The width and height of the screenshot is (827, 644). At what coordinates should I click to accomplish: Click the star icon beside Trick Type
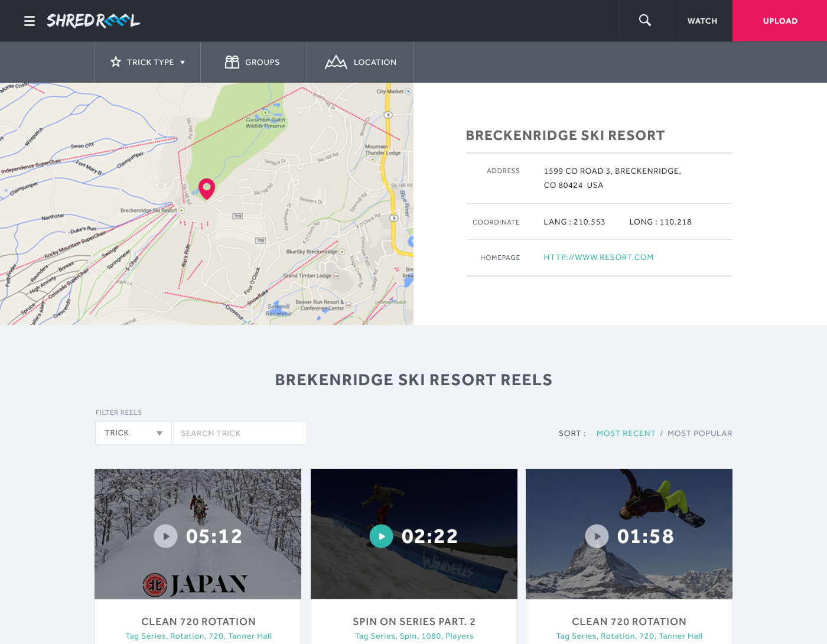click(116, 62)
